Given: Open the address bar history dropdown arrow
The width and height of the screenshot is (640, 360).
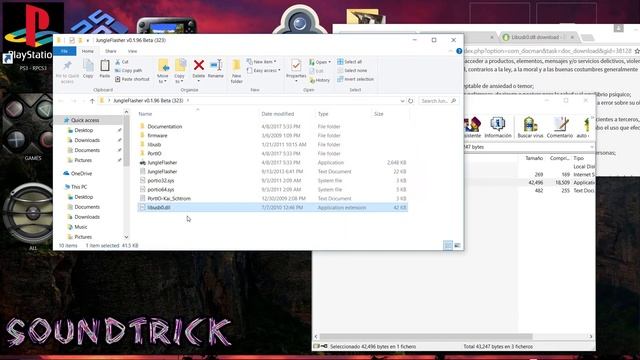Looking at the screenshot, I should click(402, 101).
